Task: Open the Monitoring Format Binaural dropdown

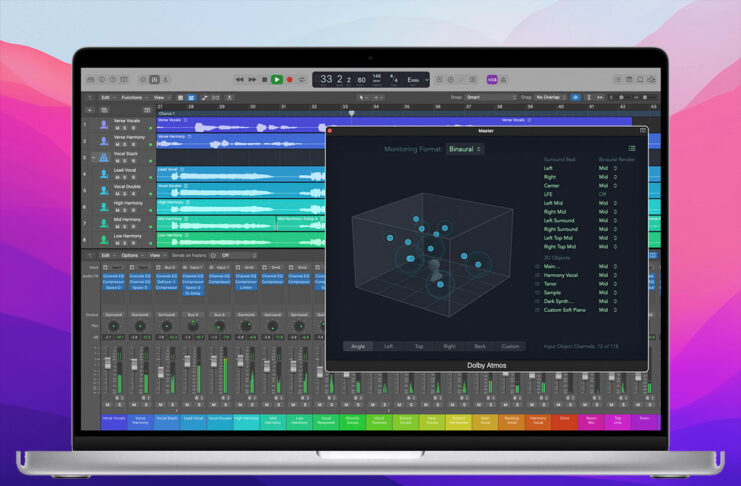Action: (x=465, y=149)
